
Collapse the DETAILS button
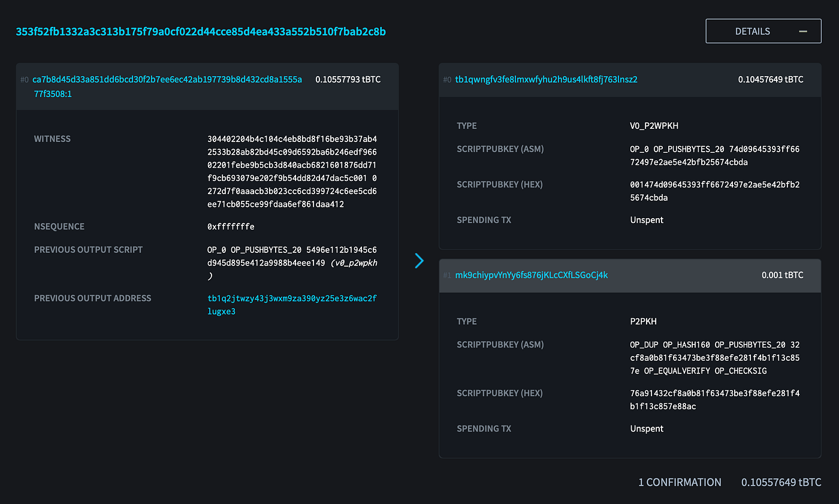(763, 31)
